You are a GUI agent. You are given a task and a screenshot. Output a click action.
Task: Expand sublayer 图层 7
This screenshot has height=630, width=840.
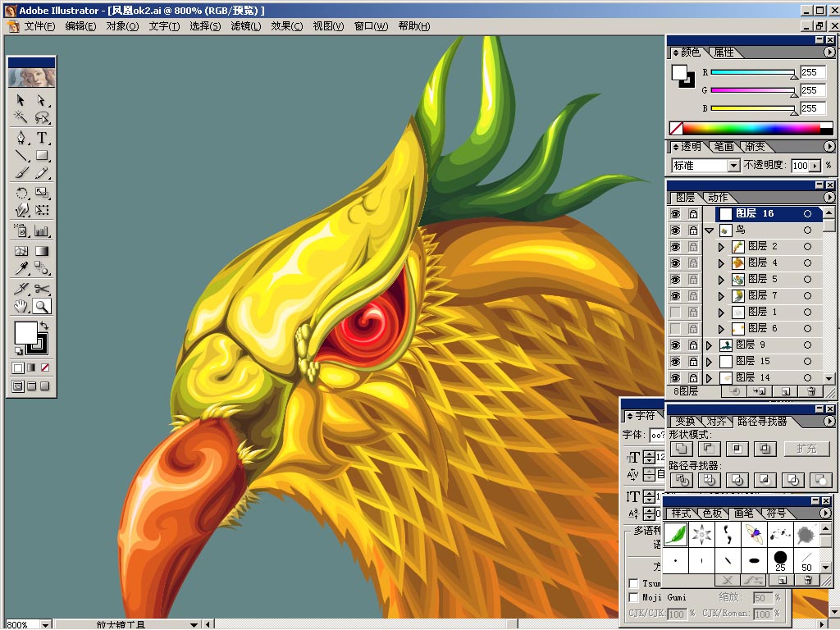click(721, 296)
